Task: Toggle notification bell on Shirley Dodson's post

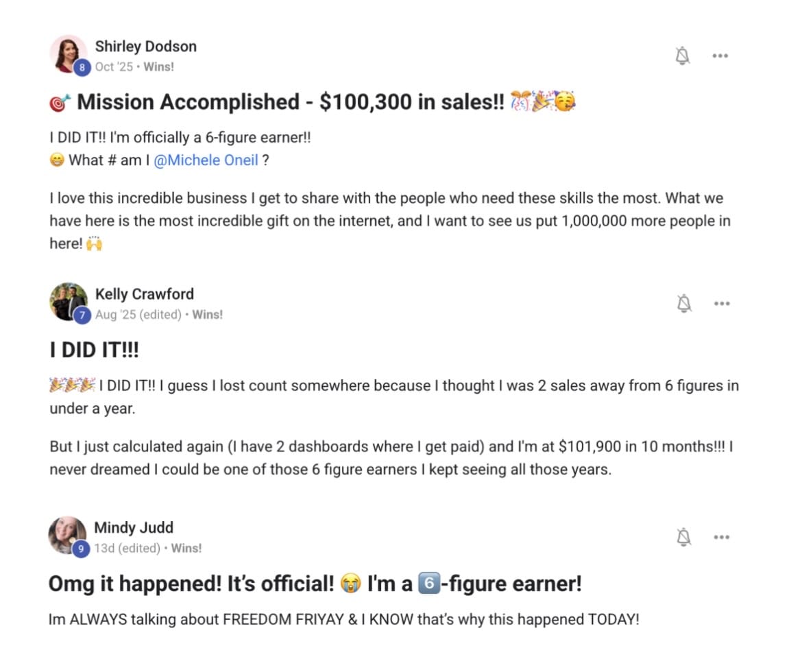Action: pyautogui.click(x=683, y=56)
